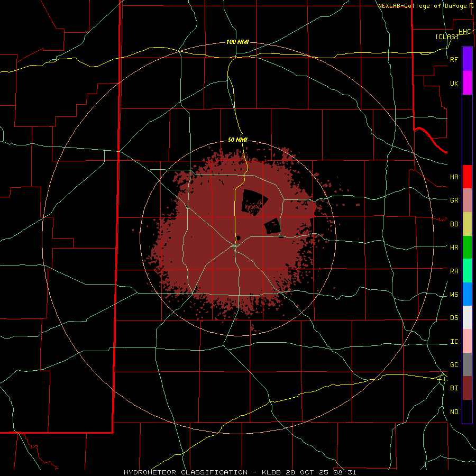Click the BD yellow legend swatch
The width and height of the screenshot is (476, 476).
[x=467, y=224]
